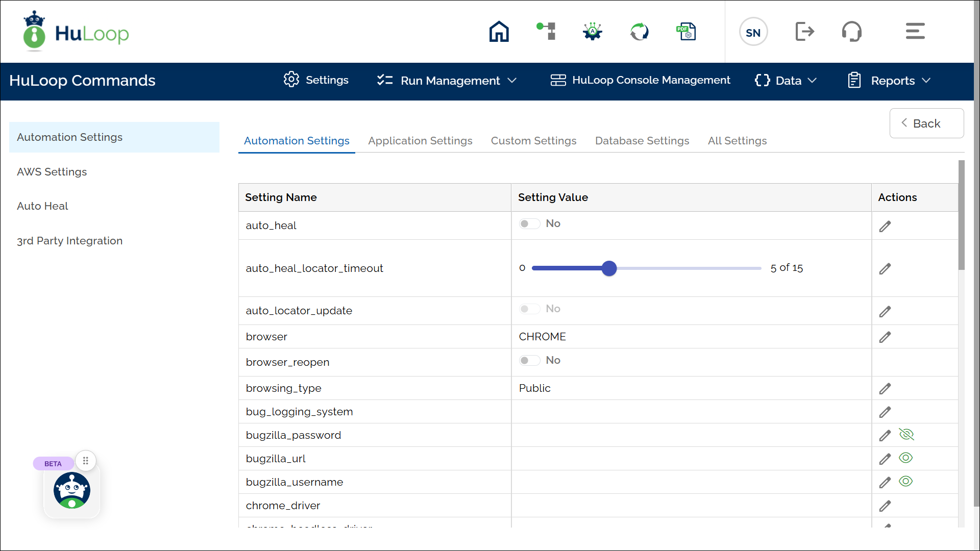Reveal bugzilla_password with crossed eye icon

pos(906,435)
